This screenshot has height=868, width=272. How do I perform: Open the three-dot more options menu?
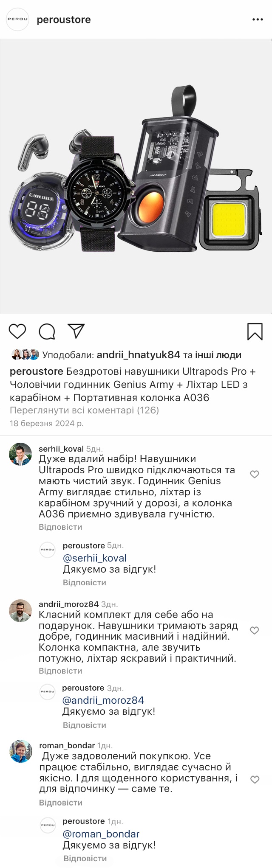click(x=258, y=20)
